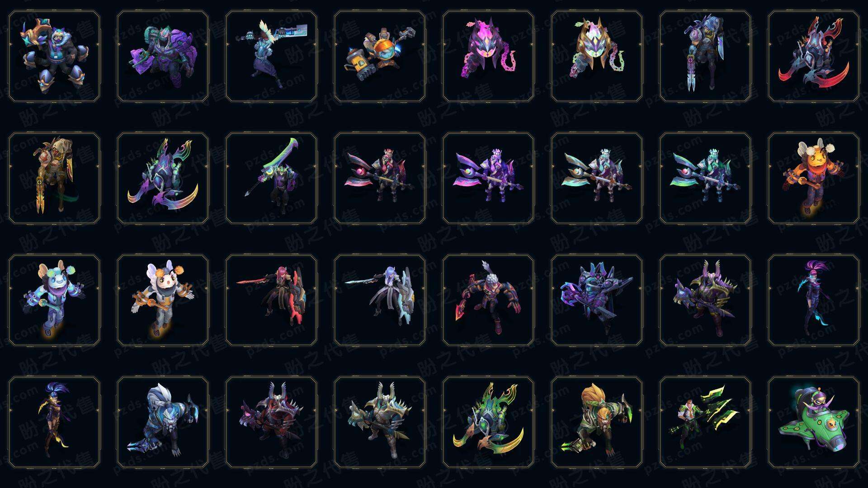Select the red horned armored warrior skin

(x=271, y=422)
